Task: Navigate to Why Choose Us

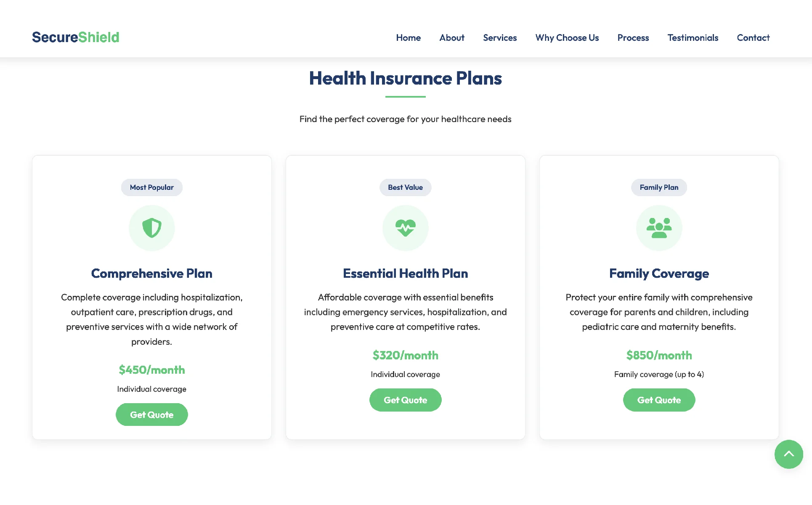Action: 567,38
